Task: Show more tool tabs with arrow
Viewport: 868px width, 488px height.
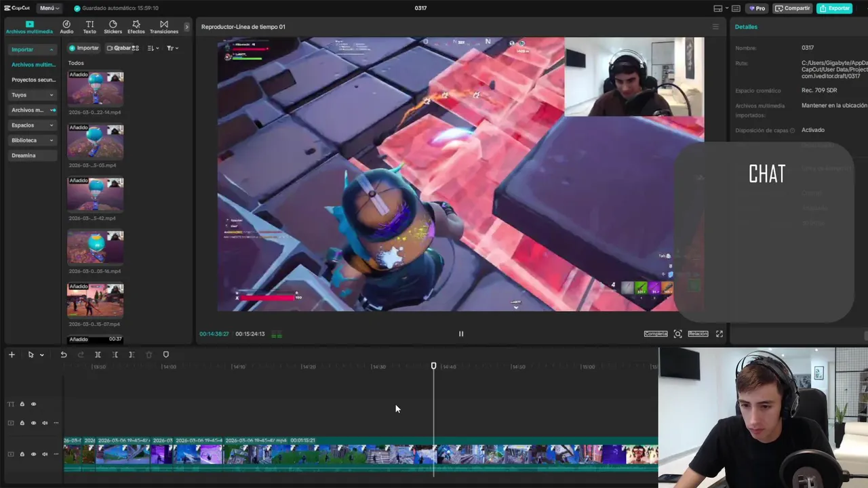Action: tap(186, 27)
